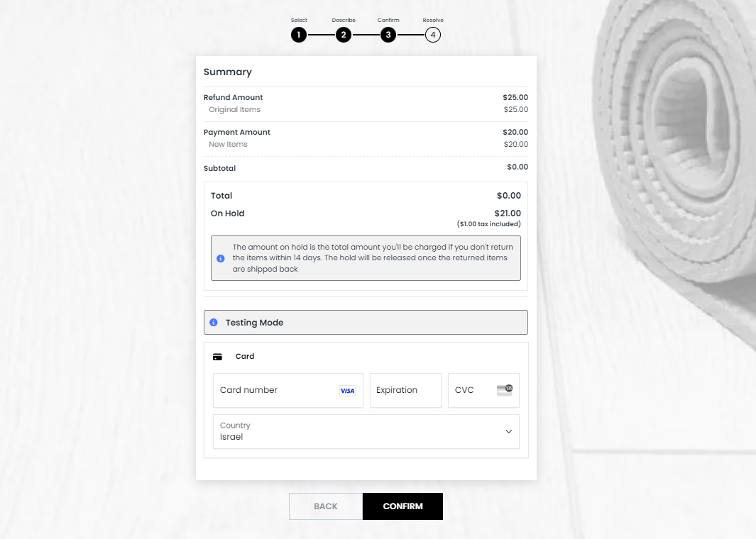Click the stepper progress line
This screenshot has width=756, height=539.
tap(366, 34)
